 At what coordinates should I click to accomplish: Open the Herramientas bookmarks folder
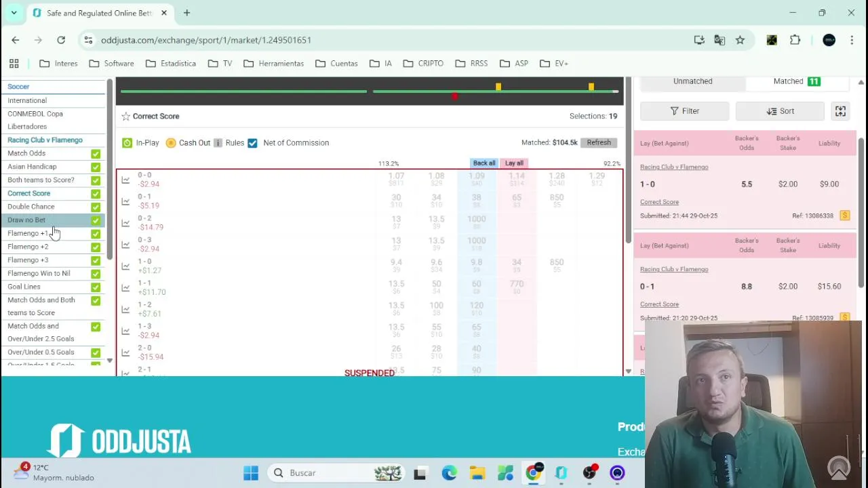click(x=273, y=63)
